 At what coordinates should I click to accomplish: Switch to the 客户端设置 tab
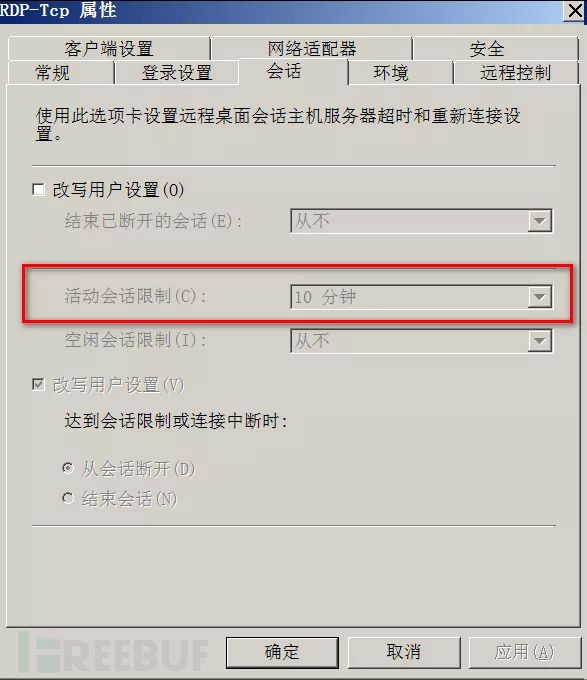[109, 49]
